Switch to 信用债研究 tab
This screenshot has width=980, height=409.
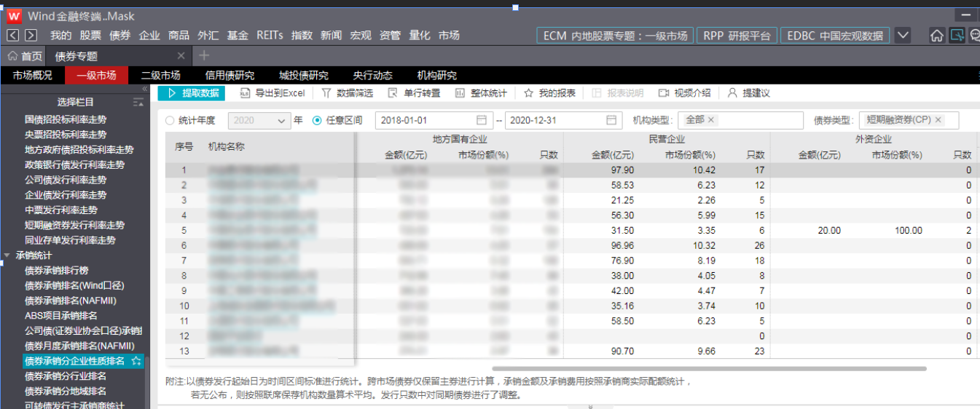click(x=230, y=75)
